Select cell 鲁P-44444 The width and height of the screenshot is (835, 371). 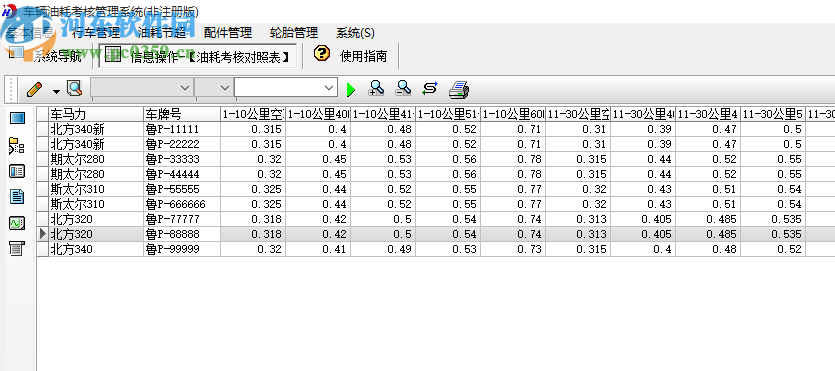point(182,174)
